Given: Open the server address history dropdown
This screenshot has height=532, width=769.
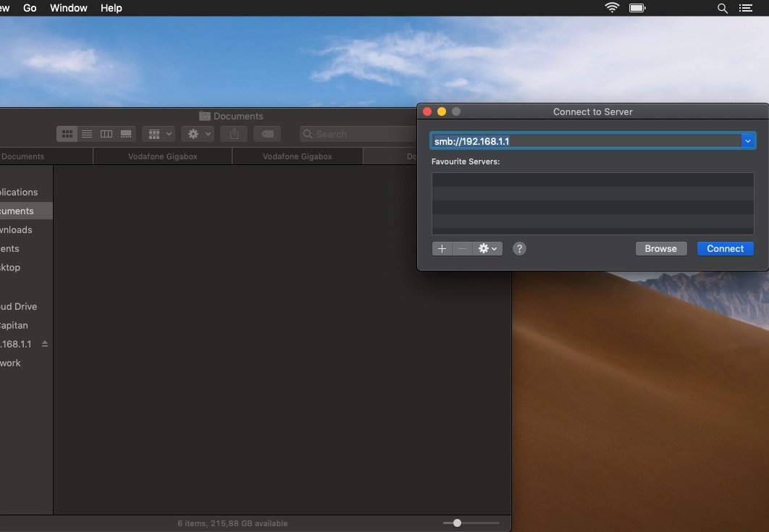Looking at the screenshot, I should (x=748, y=140).
